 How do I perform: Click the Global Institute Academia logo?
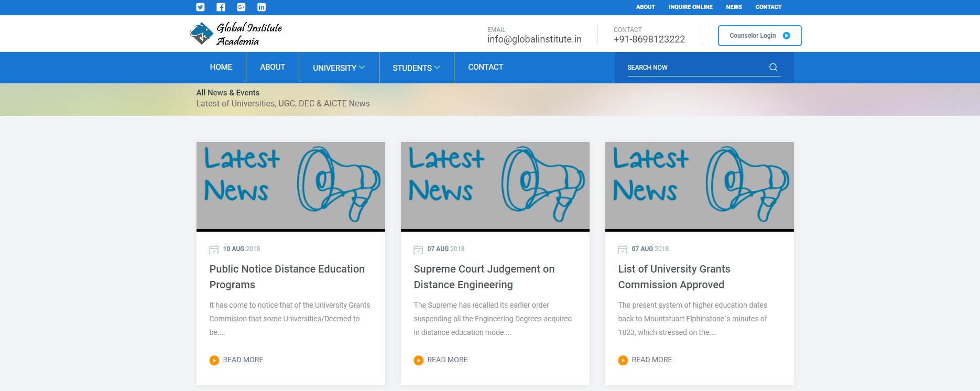pyautogui.click(x=236, y=34)
